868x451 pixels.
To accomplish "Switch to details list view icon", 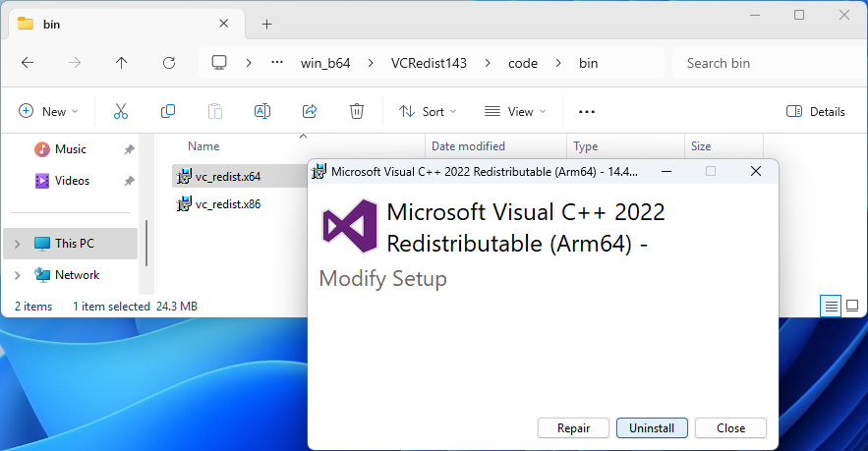I will (832, 307).
